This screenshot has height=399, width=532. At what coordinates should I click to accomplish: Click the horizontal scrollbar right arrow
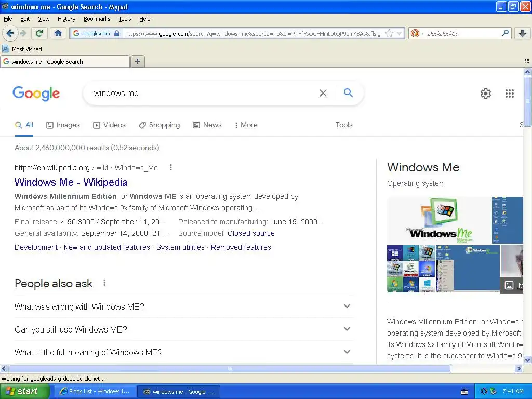tap(518, 368)
